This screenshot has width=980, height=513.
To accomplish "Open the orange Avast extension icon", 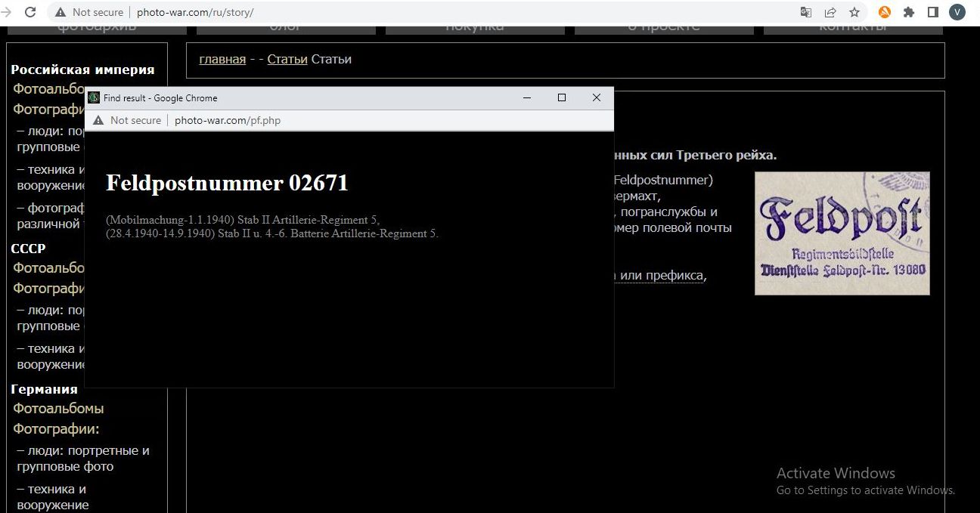I will (884, 12).
